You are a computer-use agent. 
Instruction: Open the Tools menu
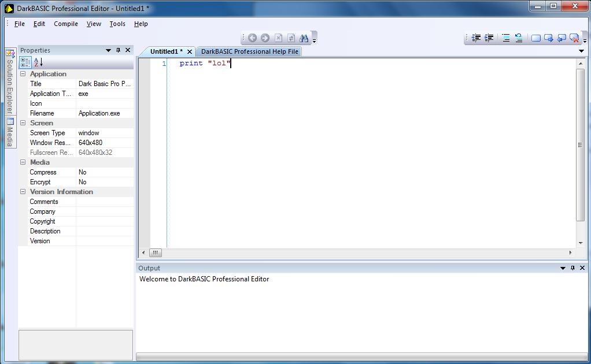pos(117,24)
